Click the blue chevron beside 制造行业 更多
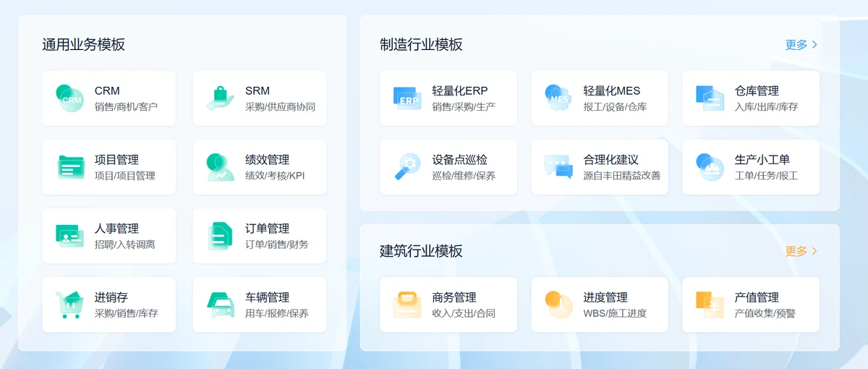Image resolution: width=868 pixels, height=369 pixels. [x=815, y=45]
